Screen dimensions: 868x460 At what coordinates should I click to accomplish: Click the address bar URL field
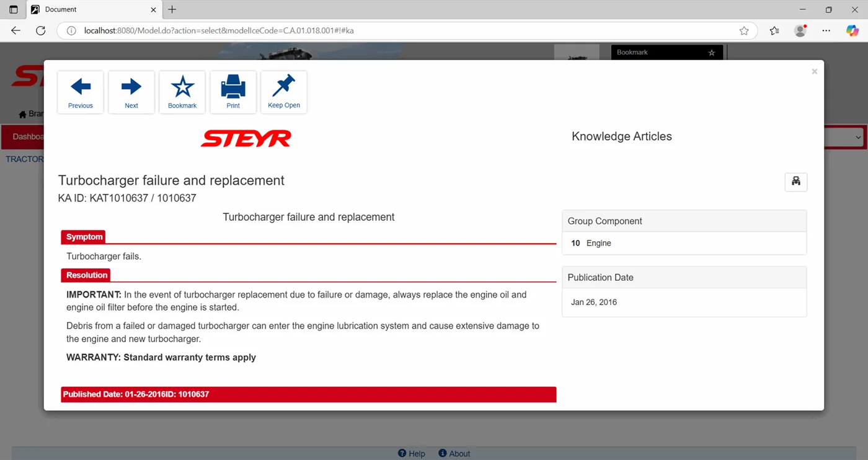[406, 30]
